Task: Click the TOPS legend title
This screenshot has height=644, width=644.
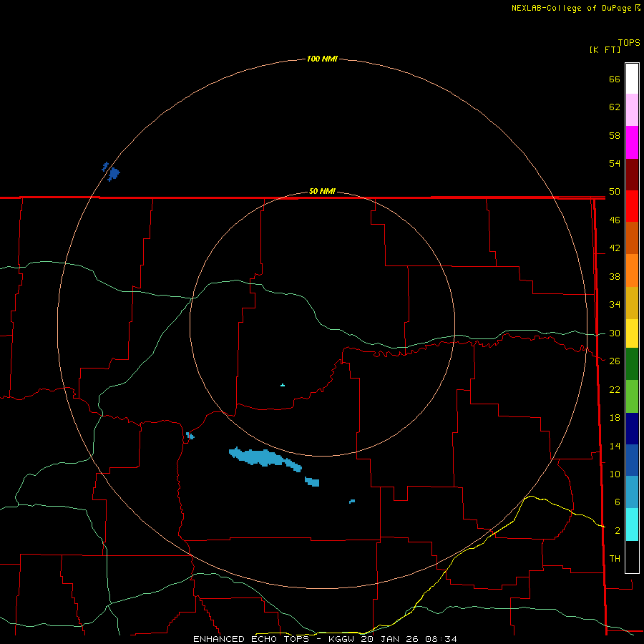Action: (x=629, y=43)
